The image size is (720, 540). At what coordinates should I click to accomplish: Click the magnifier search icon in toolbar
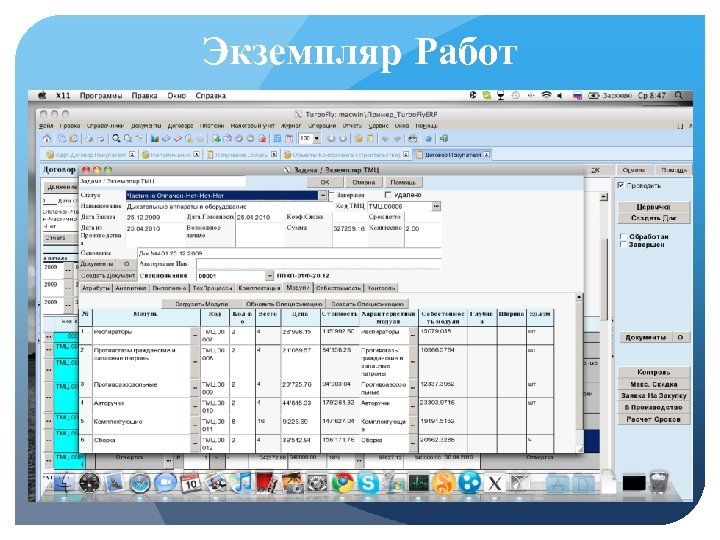coord(117,138)
